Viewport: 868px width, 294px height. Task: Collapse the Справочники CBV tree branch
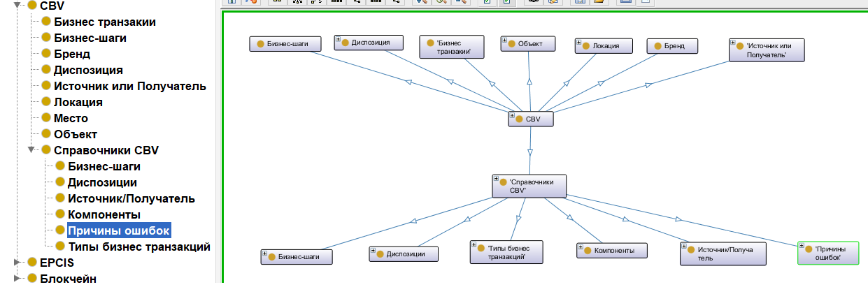click(31, 150)
